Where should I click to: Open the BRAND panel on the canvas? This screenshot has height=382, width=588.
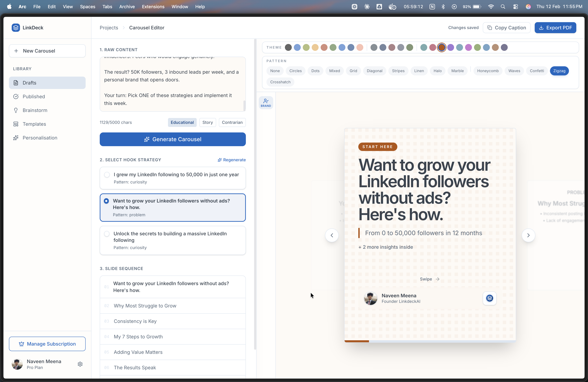point(266,103)
